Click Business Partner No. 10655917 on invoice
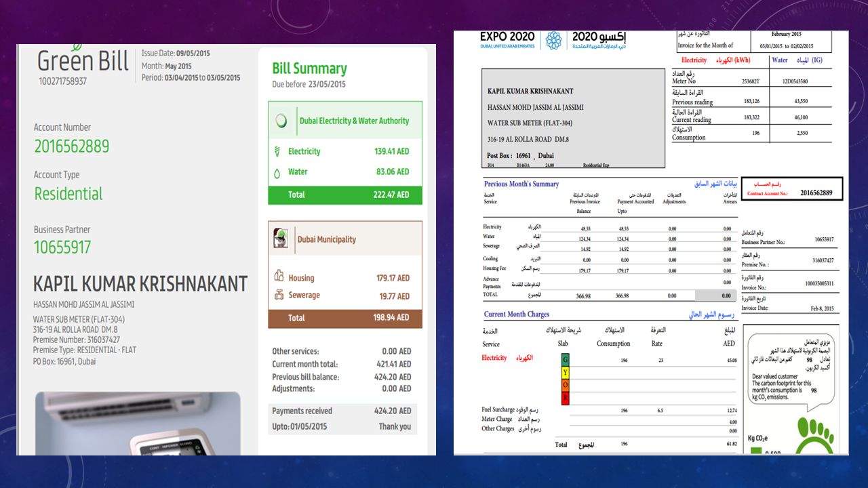 tap(825, 240)
